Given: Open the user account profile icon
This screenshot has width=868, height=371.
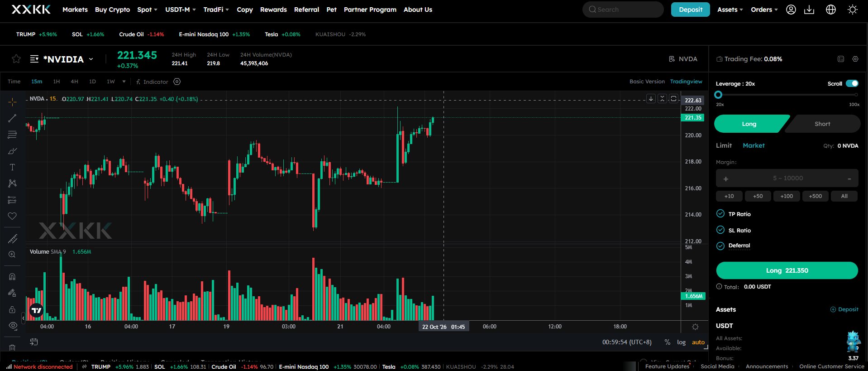Looking at the screenshot, I should coord(791,10).
